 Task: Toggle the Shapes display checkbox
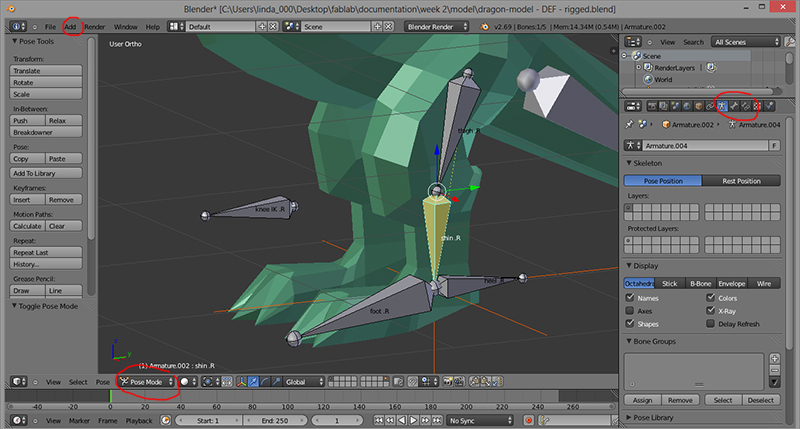(x=630, y=323)
